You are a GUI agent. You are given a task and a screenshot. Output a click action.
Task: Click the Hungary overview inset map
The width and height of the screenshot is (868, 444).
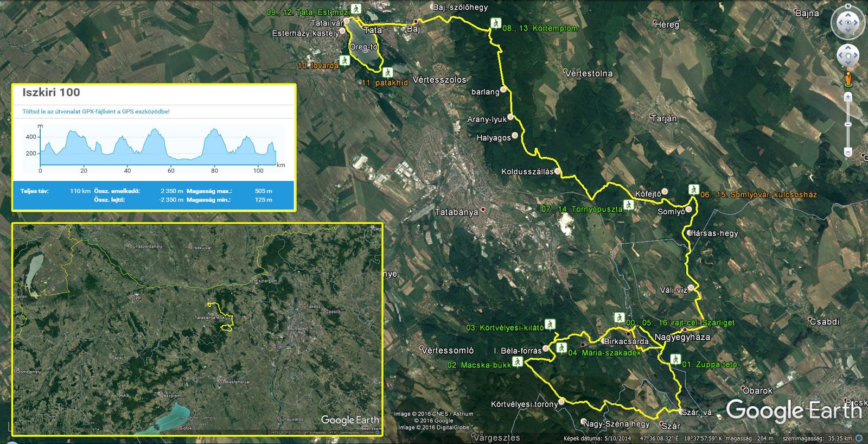pyautogui.click(x=197, y=329)
